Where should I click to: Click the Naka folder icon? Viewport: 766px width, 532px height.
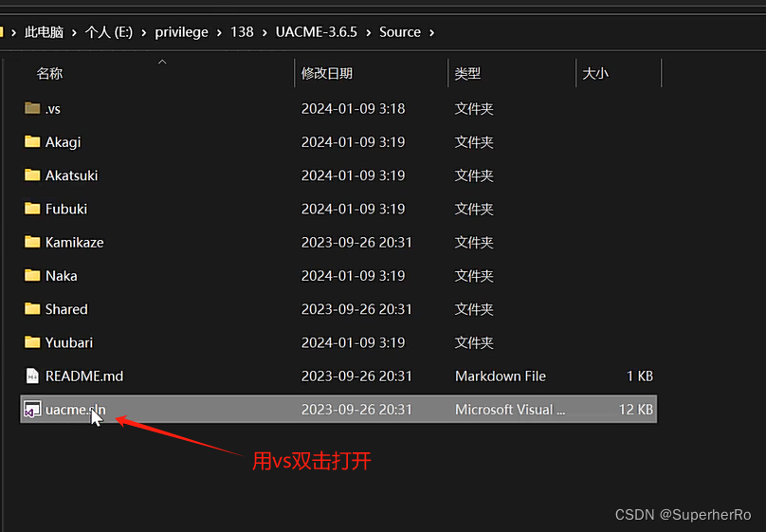(x=32, y=276)
